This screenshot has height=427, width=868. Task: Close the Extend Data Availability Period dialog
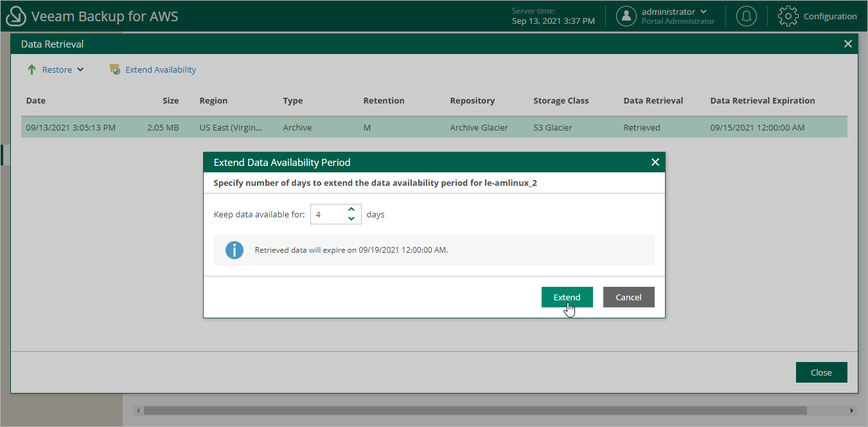[655, 162]
